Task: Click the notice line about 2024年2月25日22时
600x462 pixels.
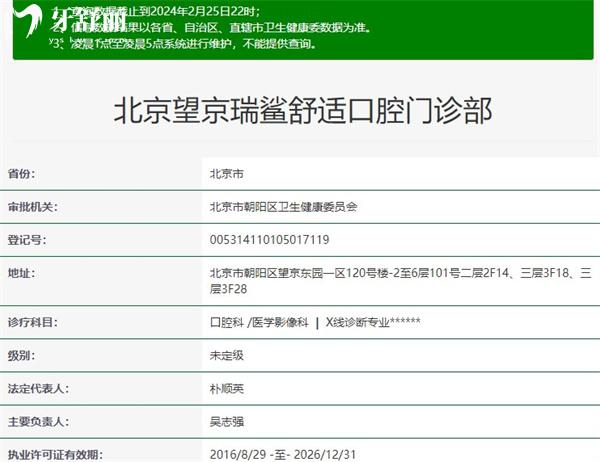Action: (156, 11)
